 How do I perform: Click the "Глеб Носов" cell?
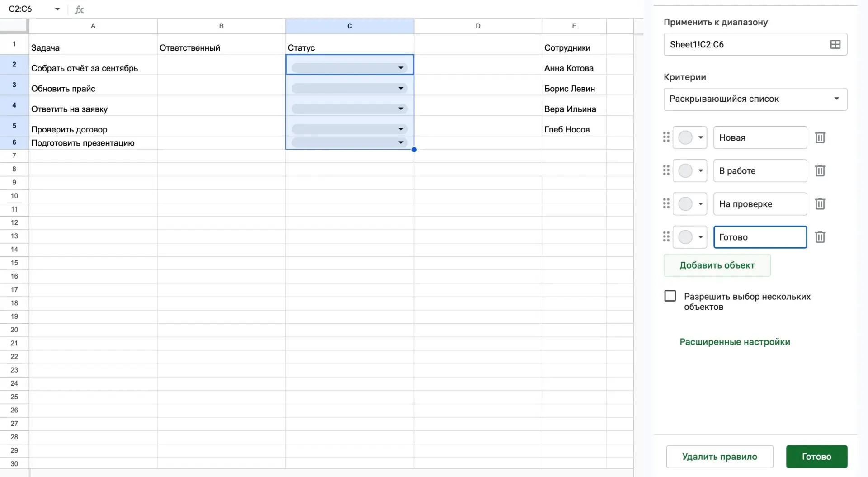[574, 126]
